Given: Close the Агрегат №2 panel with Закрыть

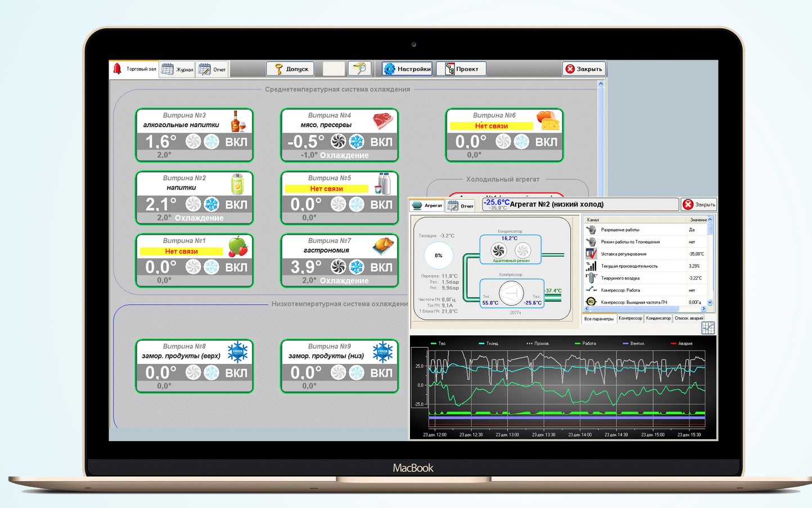Looking at the screenshot, I should [699, 204].
